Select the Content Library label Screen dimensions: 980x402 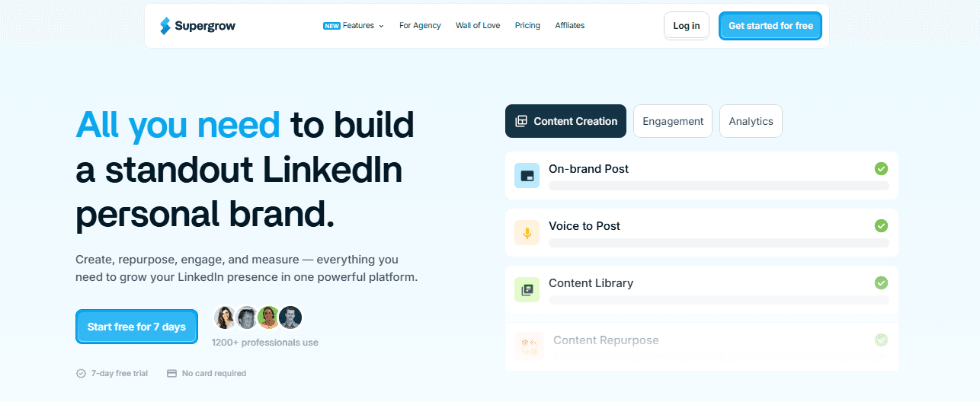(x=591, y=283)
